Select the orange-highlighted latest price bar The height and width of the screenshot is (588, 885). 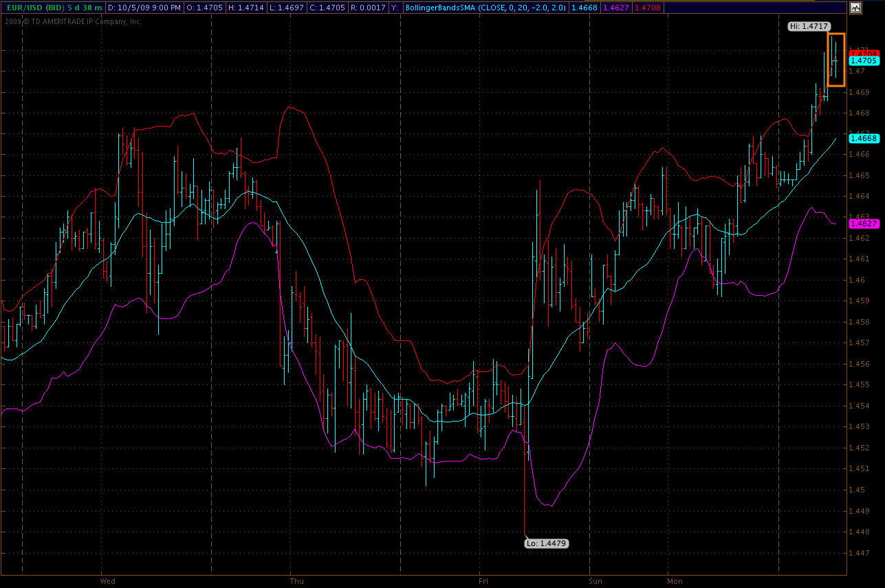click(x=835, y=60)
